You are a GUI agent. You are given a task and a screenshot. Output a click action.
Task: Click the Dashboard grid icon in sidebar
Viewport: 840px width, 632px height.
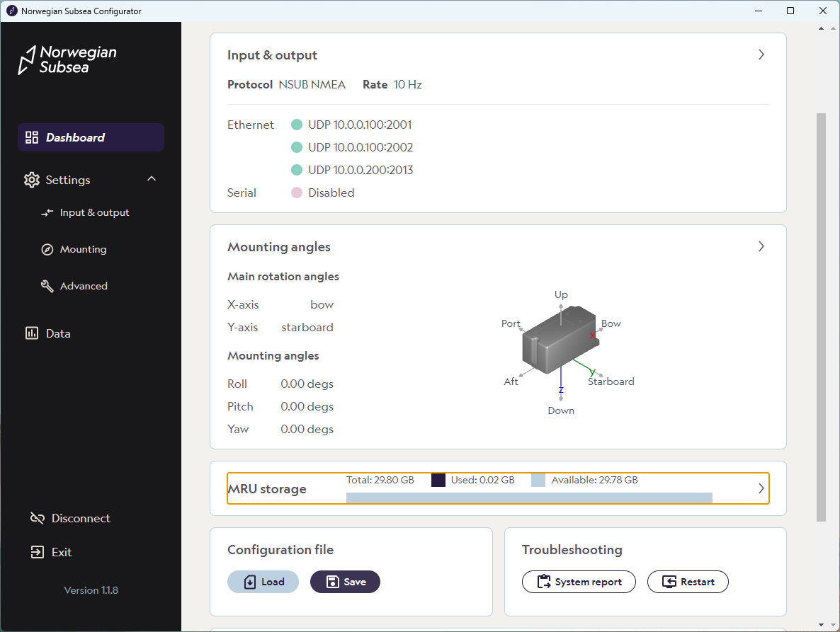click(x=32, y=137)
